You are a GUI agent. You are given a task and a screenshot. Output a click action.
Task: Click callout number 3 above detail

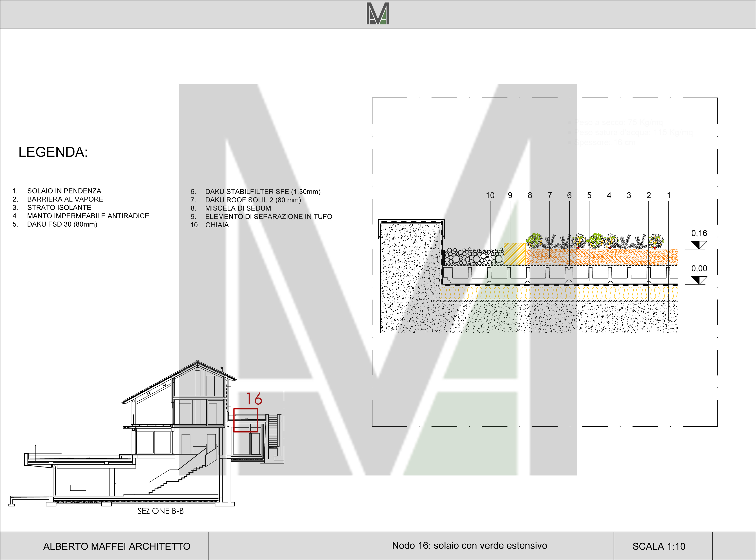629,195
